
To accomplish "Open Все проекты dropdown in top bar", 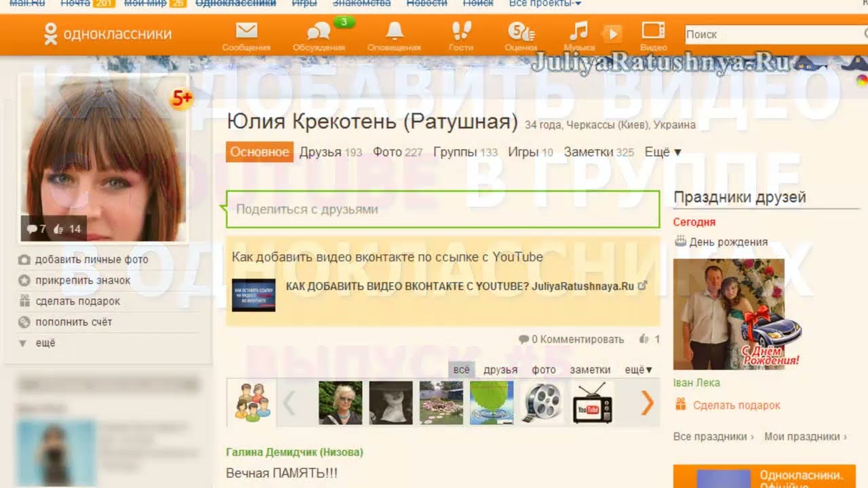I will [545, 3].
